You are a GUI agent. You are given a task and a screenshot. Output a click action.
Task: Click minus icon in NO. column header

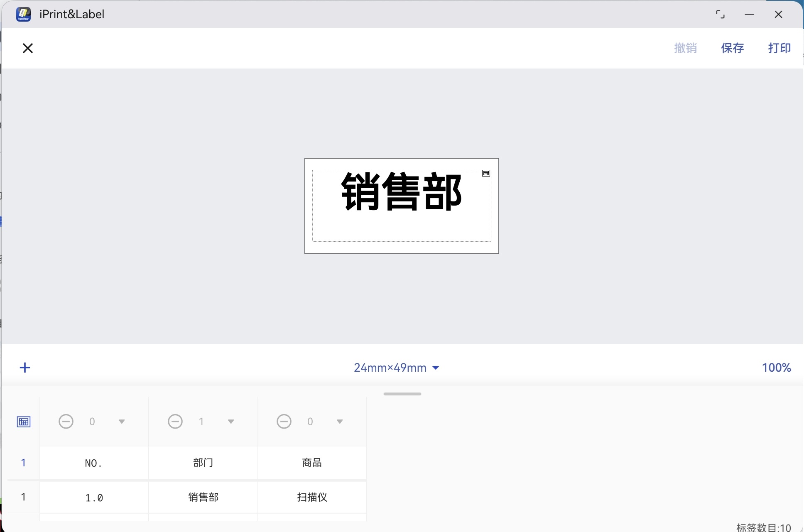(x=66, y=422)
